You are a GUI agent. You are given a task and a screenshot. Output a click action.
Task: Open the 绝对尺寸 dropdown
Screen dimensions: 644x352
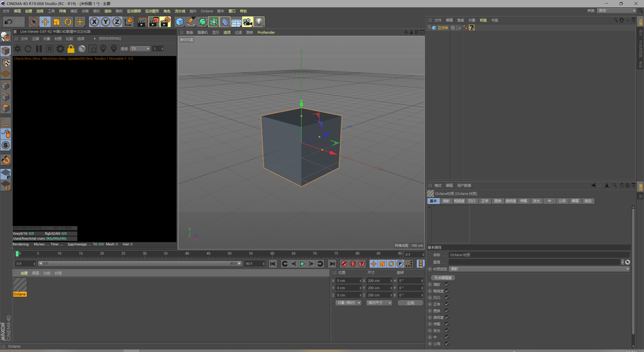pos(379,303)
